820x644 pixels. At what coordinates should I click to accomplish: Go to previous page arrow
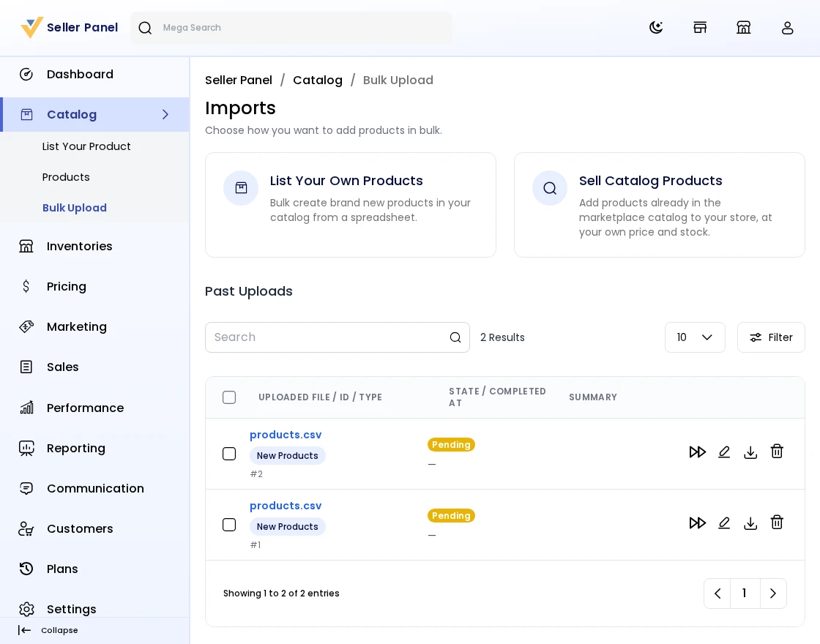point(717,594)
